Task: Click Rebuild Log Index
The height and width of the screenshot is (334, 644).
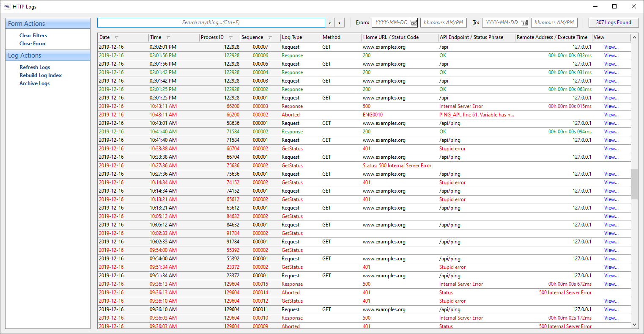Action: tap(41, 75)
